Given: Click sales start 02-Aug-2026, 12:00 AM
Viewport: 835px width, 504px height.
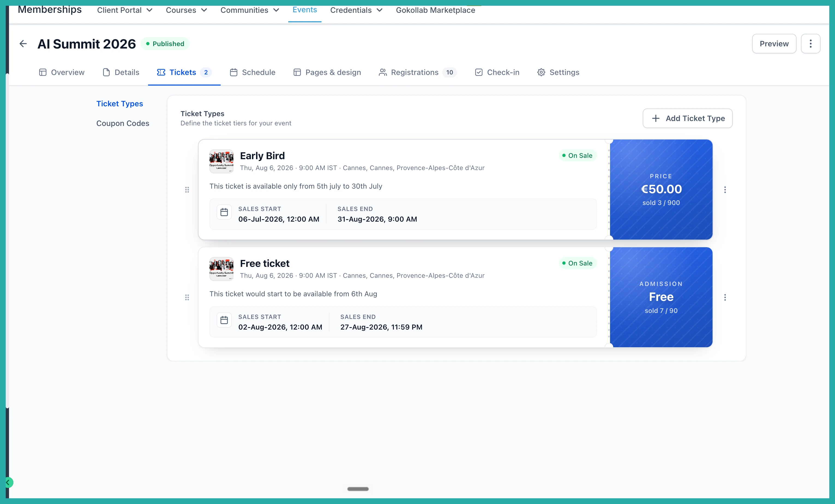Looking at the screenshot, I should click(x=280, y=327).
